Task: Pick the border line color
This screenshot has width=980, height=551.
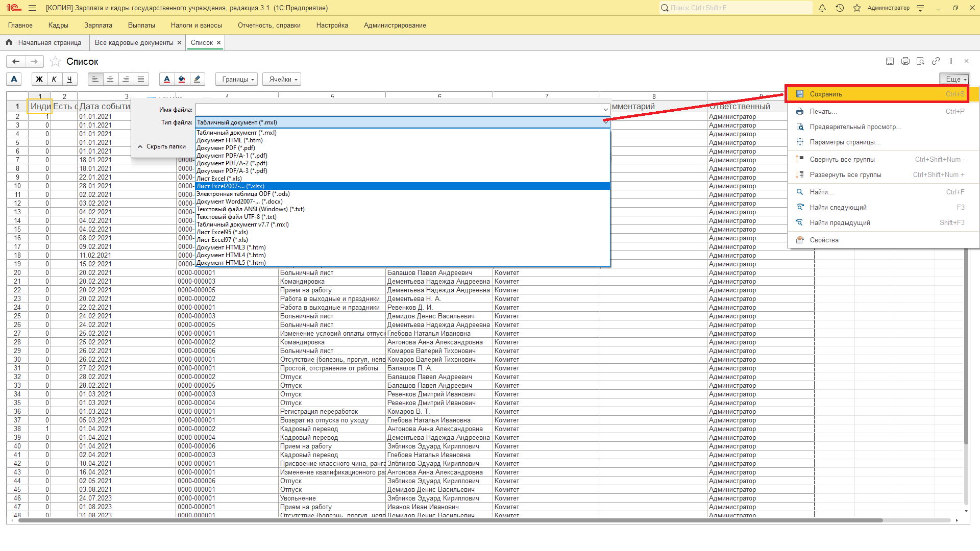Action: pos(197,79)
